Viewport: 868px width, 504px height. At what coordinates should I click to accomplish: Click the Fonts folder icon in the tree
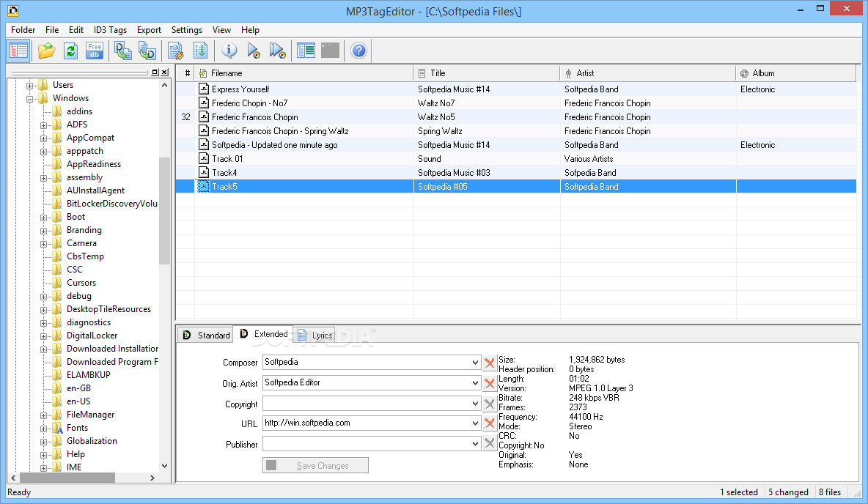click(x=57, y=428)
